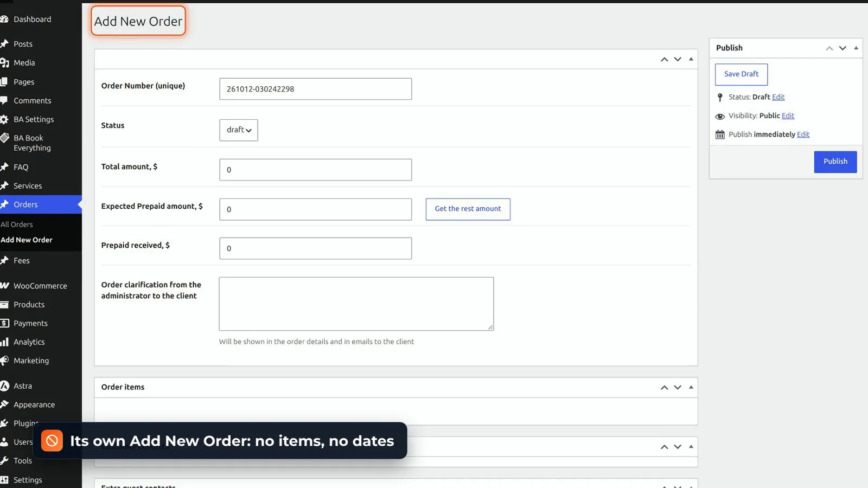Open the Settings menu item
This screenshot has height=488, width=868.
pos(27,480)
